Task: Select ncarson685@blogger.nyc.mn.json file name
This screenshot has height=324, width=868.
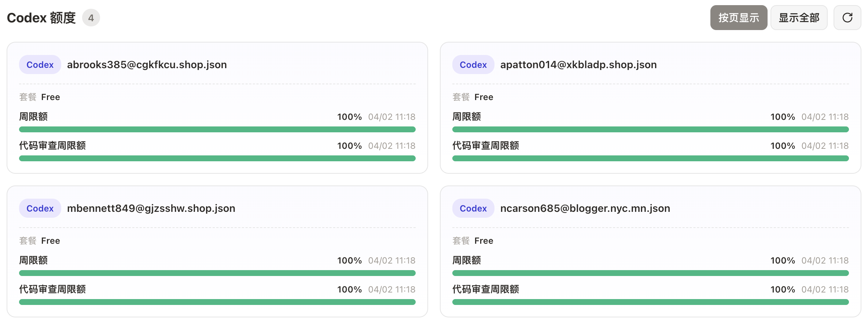Action: click(585, 209)
